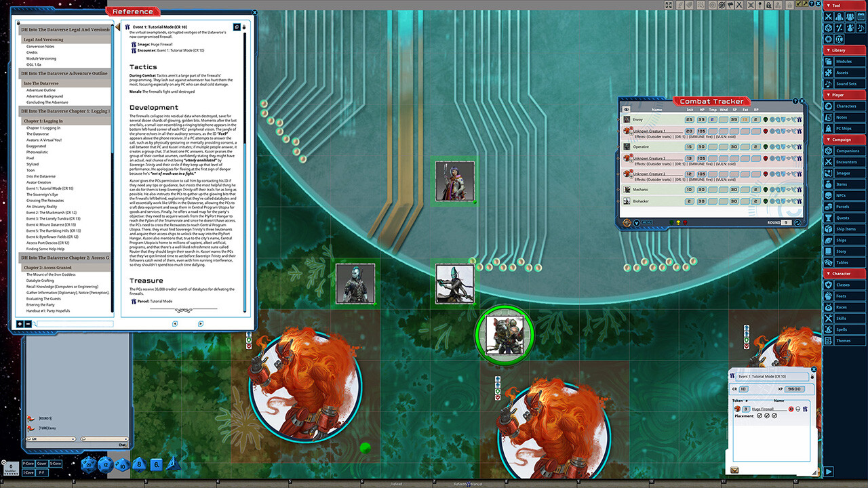Toggle the F-F modifier option
The height and width of the screenshot is (488, 868).
pyautogui.click(x=43, y=472)
